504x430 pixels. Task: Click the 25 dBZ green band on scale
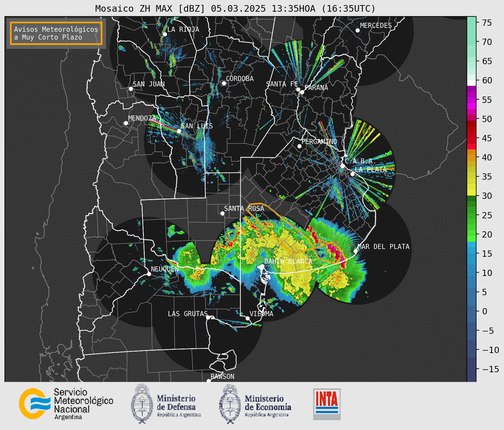tap(471, 215)
